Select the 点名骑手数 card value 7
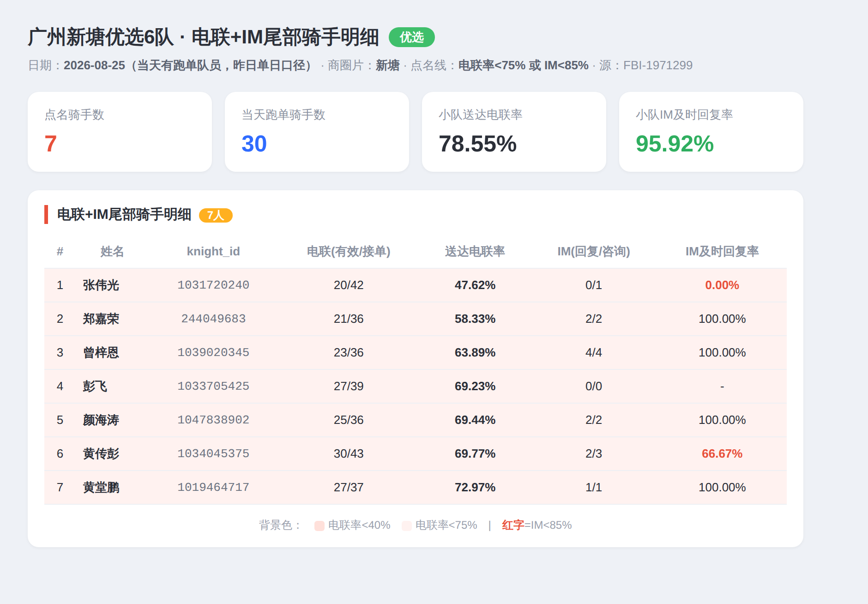 tap(51, 144)
